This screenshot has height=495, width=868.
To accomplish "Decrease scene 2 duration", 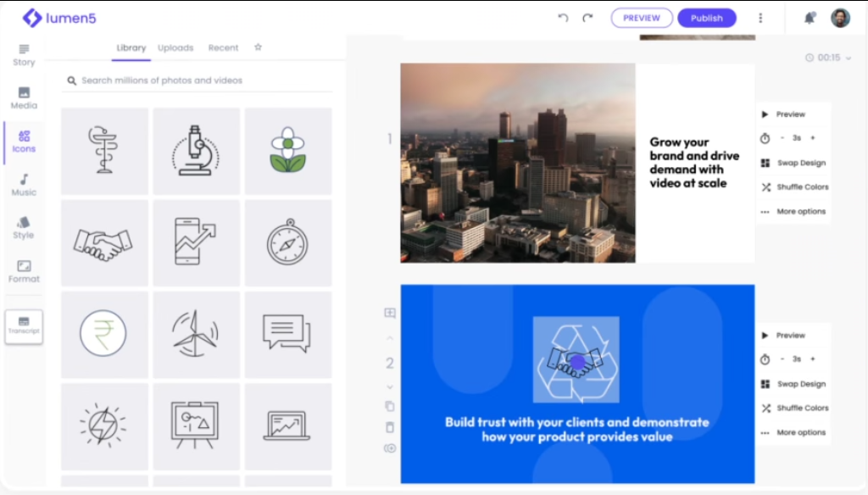I will [x=782, y=359].
